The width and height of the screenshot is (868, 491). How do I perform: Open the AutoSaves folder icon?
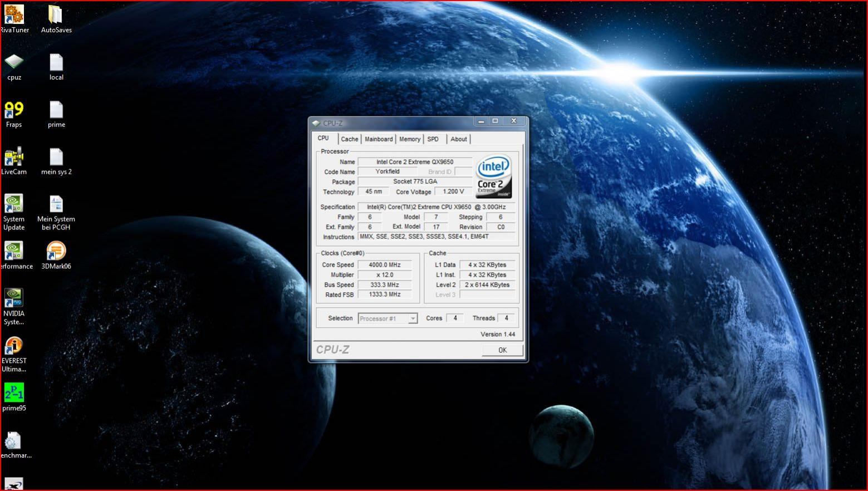point(56,19)
